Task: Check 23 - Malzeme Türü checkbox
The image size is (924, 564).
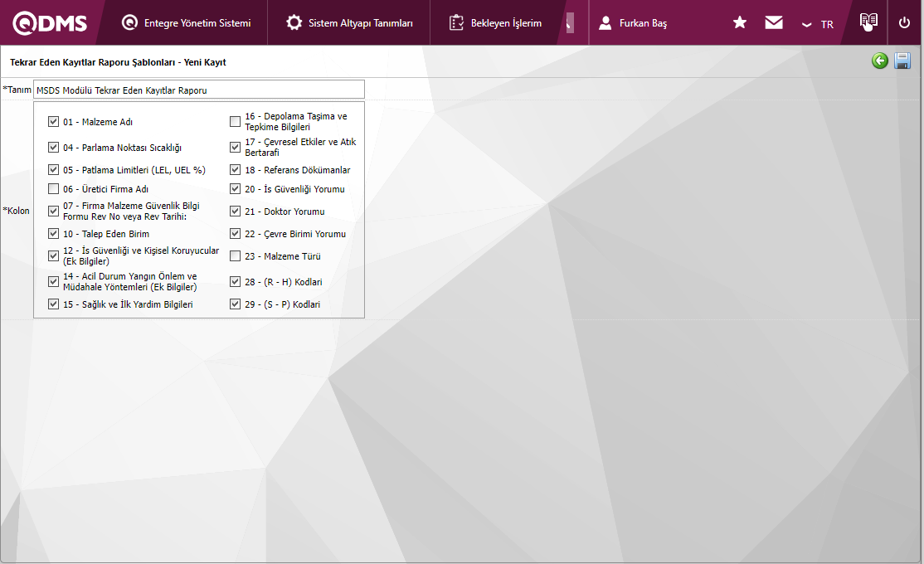Action: [235, 256]
